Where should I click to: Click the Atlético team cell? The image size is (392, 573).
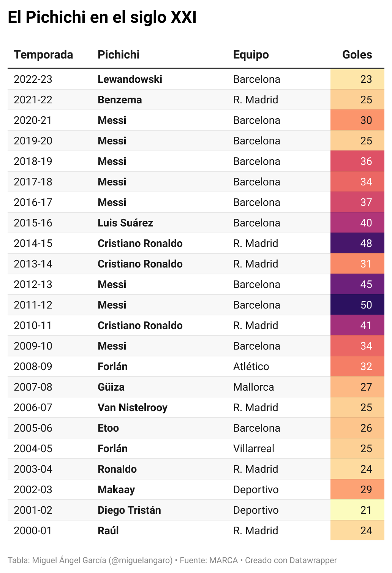point(251,366)
